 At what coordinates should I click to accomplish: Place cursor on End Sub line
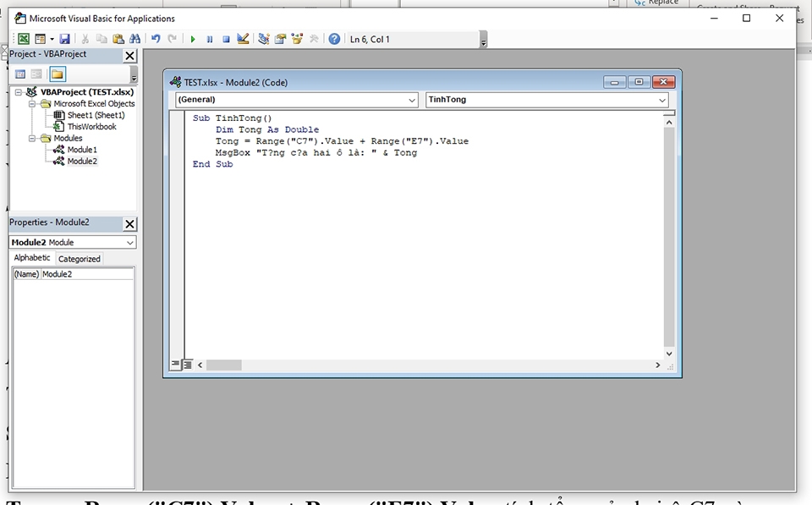click(x=213, y=164)
